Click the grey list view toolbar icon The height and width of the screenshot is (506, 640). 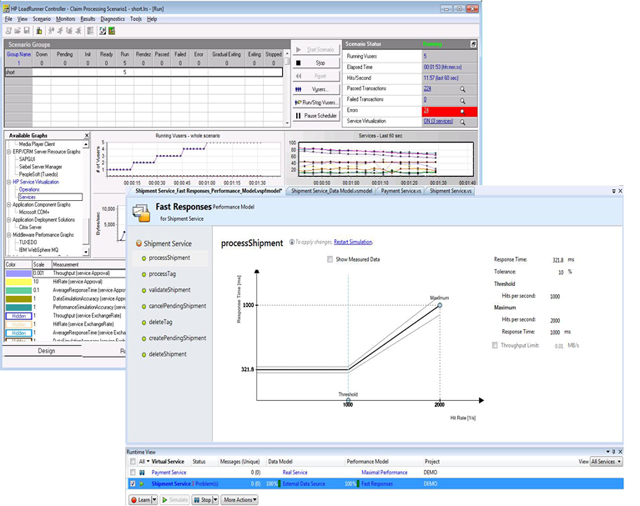[90, 31]
